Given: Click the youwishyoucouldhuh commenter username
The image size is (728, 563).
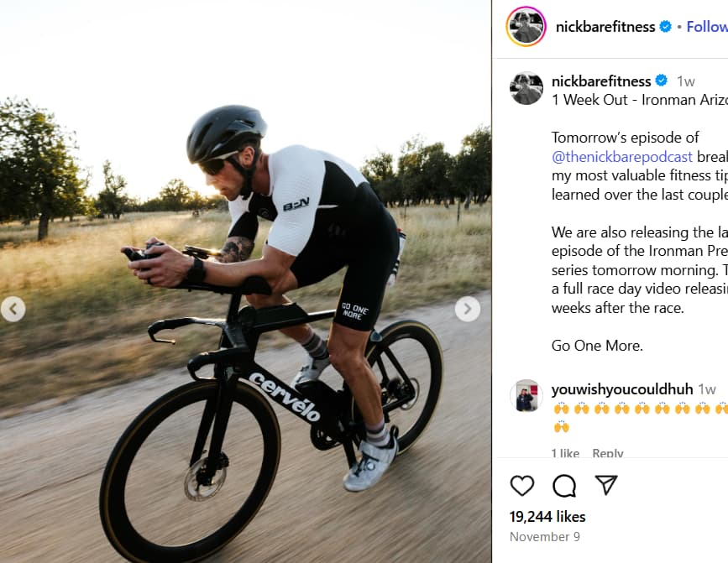Looking at the screenshot, I should [x=622, y=389].
